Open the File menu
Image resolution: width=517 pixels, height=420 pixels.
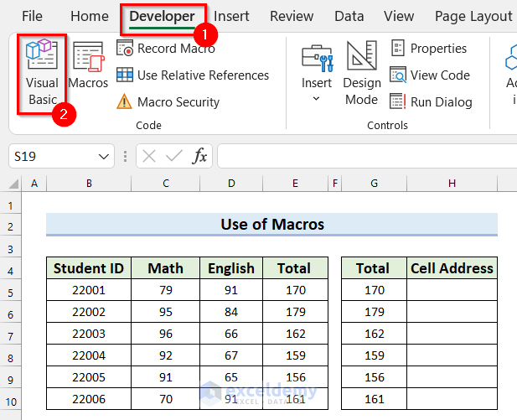point(32,16)
